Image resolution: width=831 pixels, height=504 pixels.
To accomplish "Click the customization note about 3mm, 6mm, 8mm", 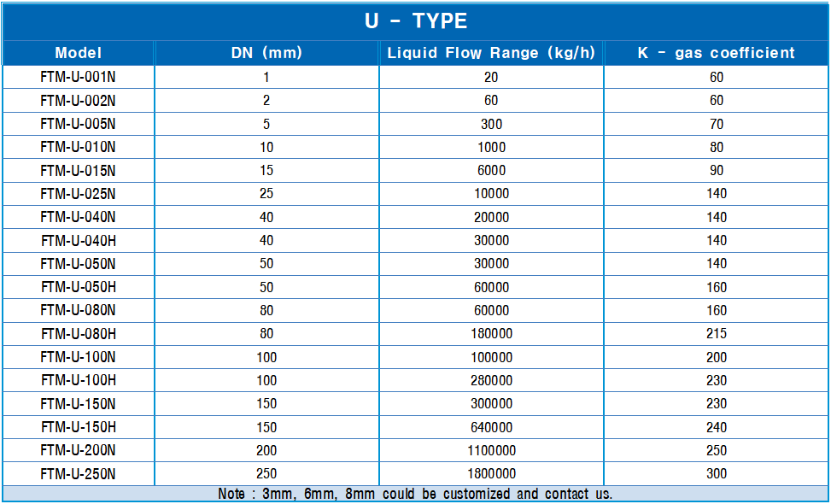I will [415, 494].
